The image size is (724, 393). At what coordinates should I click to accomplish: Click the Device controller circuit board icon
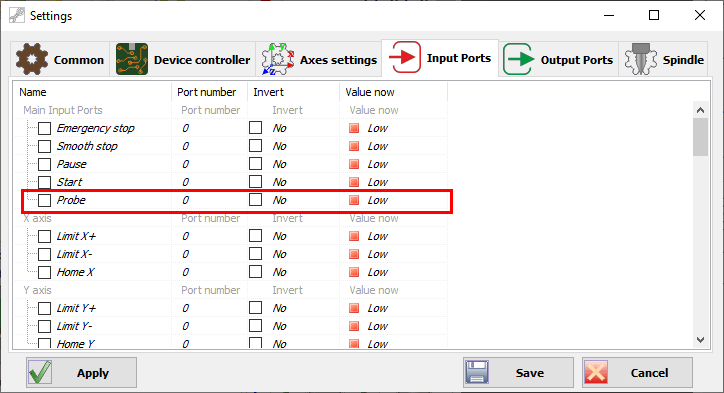(132, 59)
